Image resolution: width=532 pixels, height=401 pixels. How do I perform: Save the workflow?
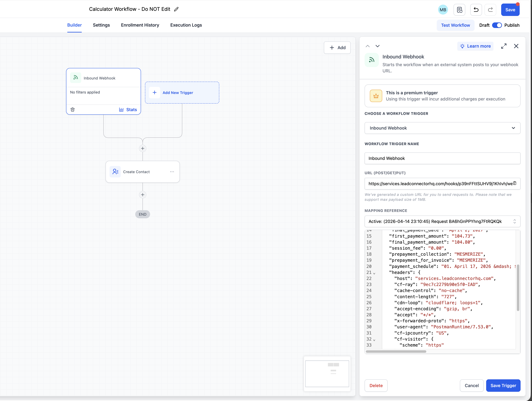point(510,10)
